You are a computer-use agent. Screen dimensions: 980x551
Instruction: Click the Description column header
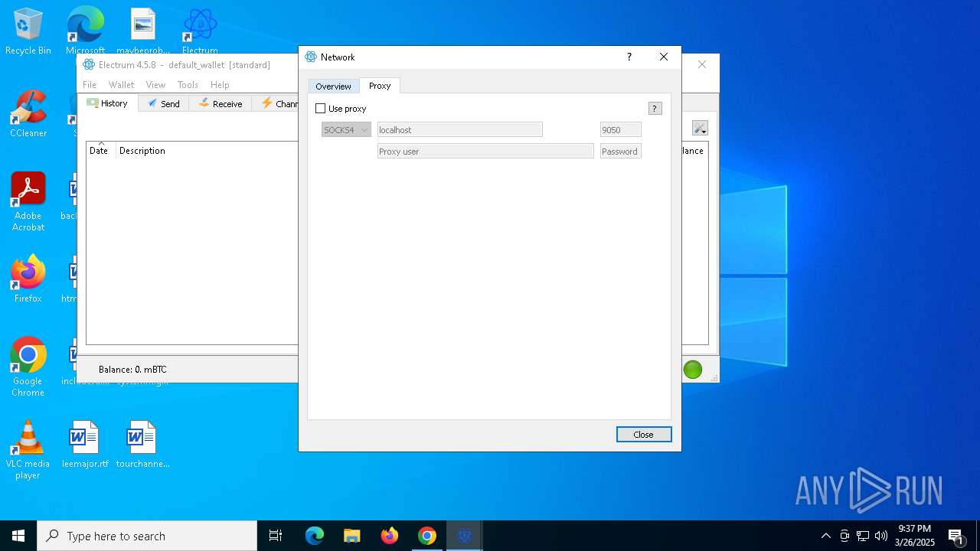[x=142, y=151]
